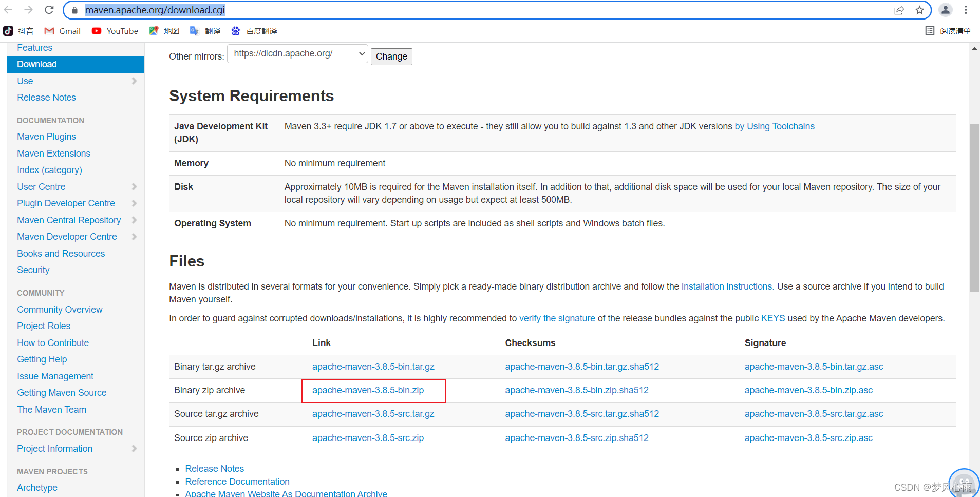Open Maven Extensions sidebar item
This screenshot has height=497, width=980.
click(x=53, y=154)
